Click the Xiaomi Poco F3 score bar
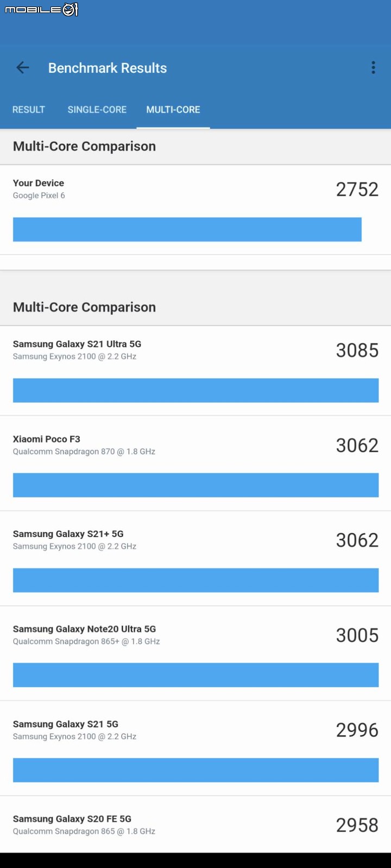This screenshot has height=868, width=391. [195, 485]
